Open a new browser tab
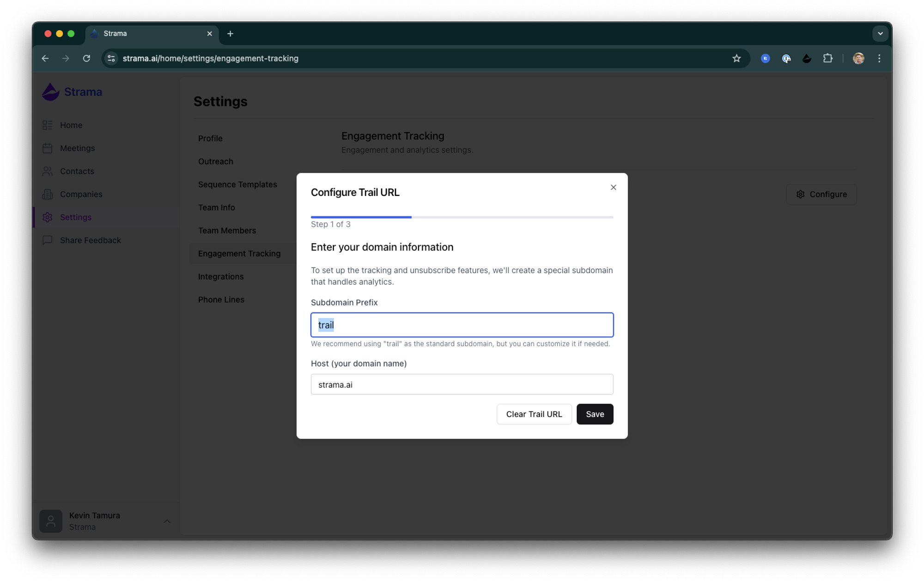Viewport: 924px width, 582px height. tap(230, 33)
